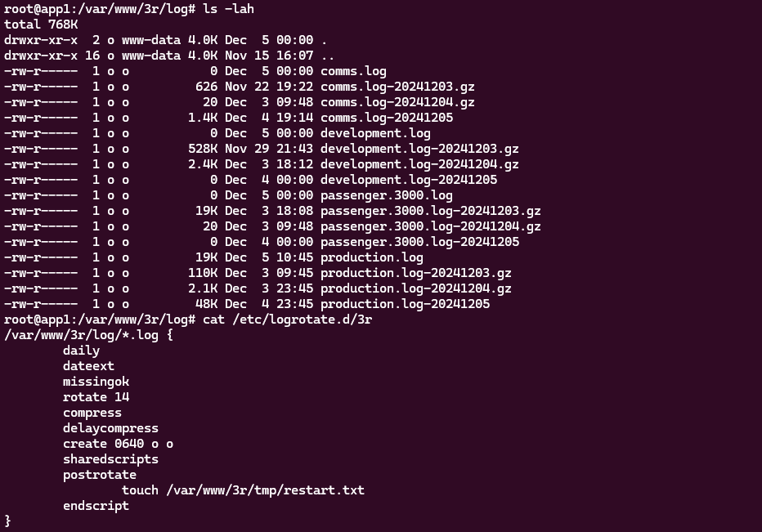Click the 'create 0640 o o' line
Image resolution: width=762 pixels, height=532 pixels.
coord(118,444)
